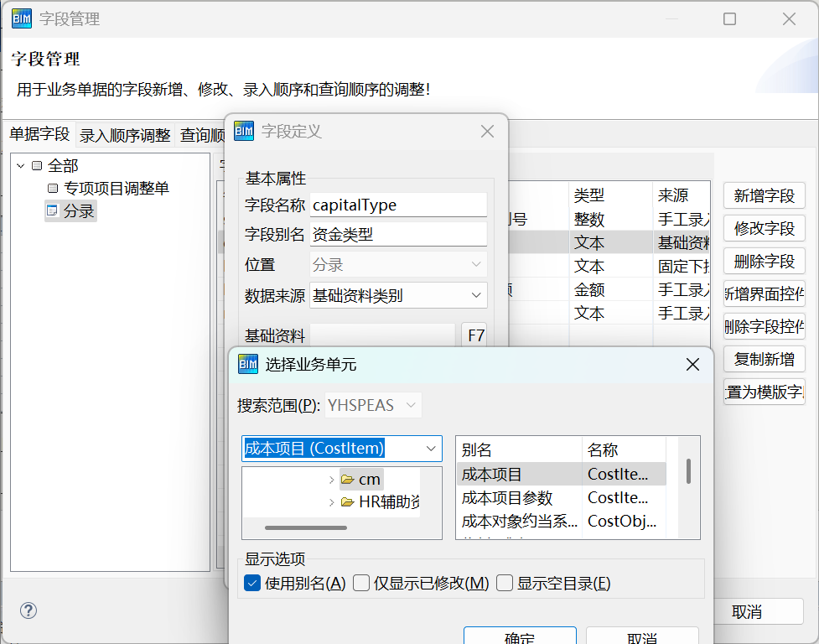The width and height of the screenshot is (819, 644).
Task: Select the 单据字段 tab
Action: point(39,134)
